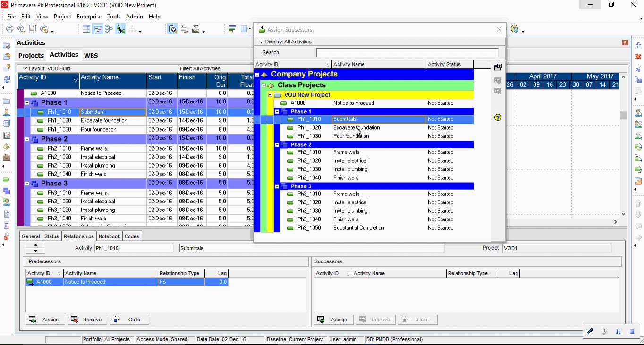This screenshot has height=345, width=644.
Task: Collapse Phase 3 group in Activities table
Action: click(27, 184)
